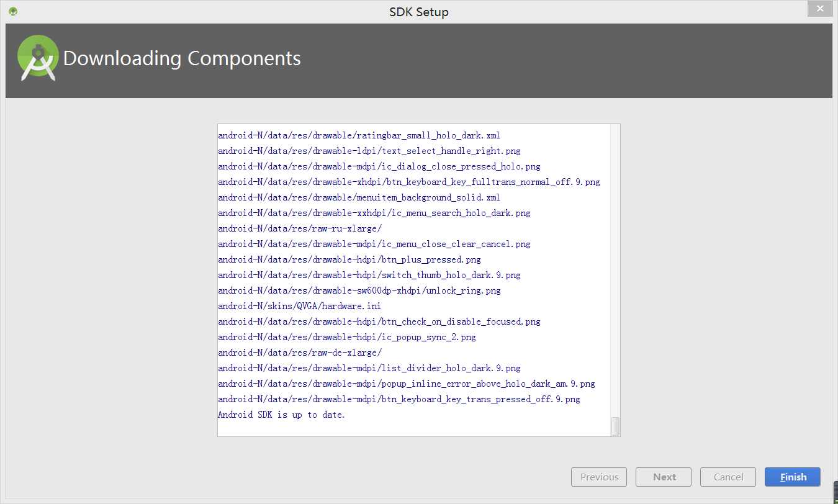Click the btn_plus_pressed.png log line

point(349,259)
